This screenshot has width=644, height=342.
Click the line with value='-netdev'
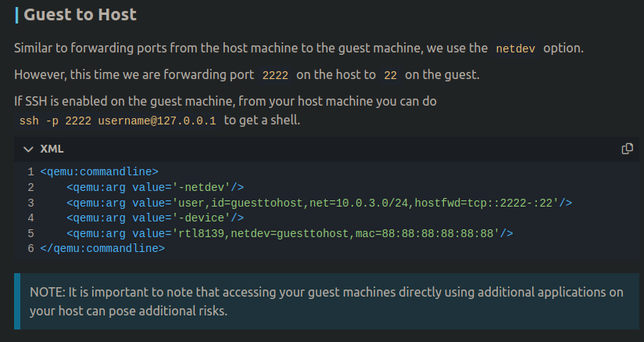tap(156, 188)
